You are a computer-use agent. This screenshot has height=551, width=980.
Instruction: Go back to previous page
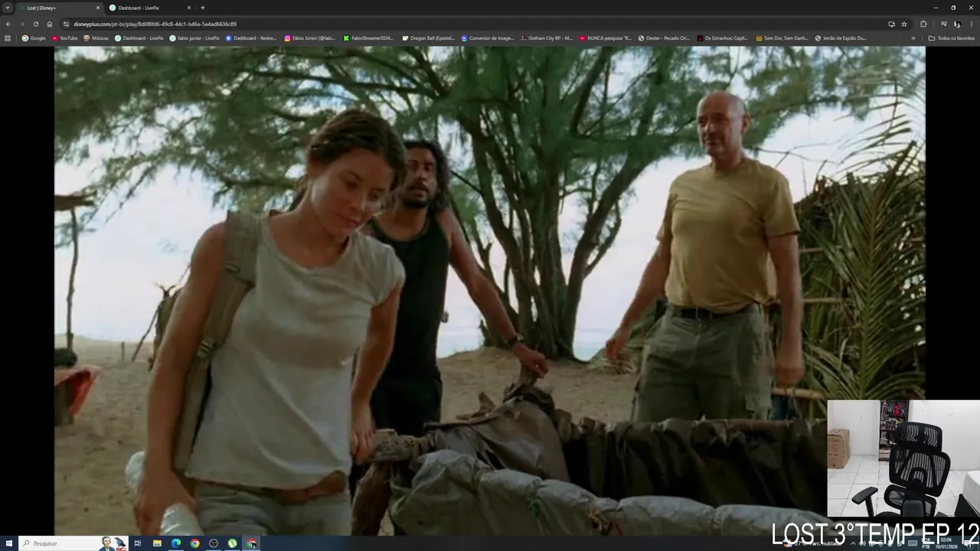(x=8, y=24)
